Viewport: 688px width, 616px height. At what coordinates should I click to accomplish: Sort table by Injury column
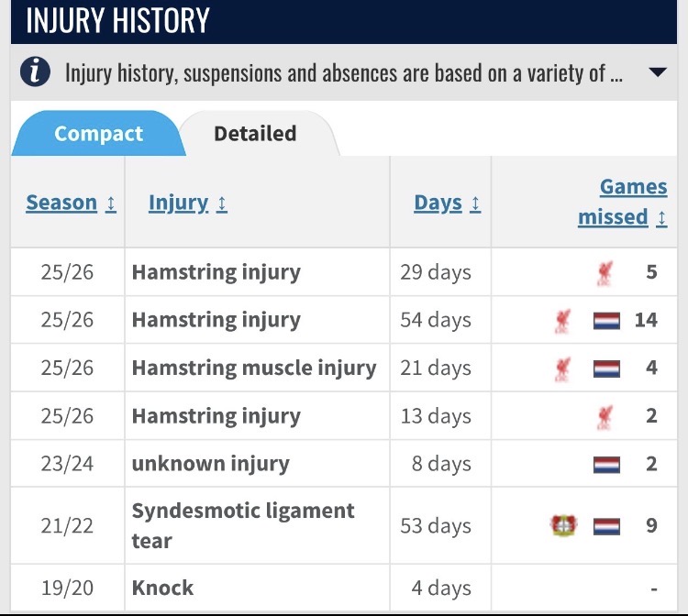[x=187, y=203]
